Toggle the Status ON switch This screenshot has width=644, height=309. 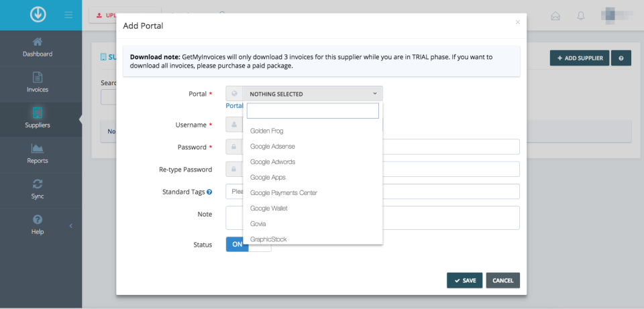pos(248,245)
